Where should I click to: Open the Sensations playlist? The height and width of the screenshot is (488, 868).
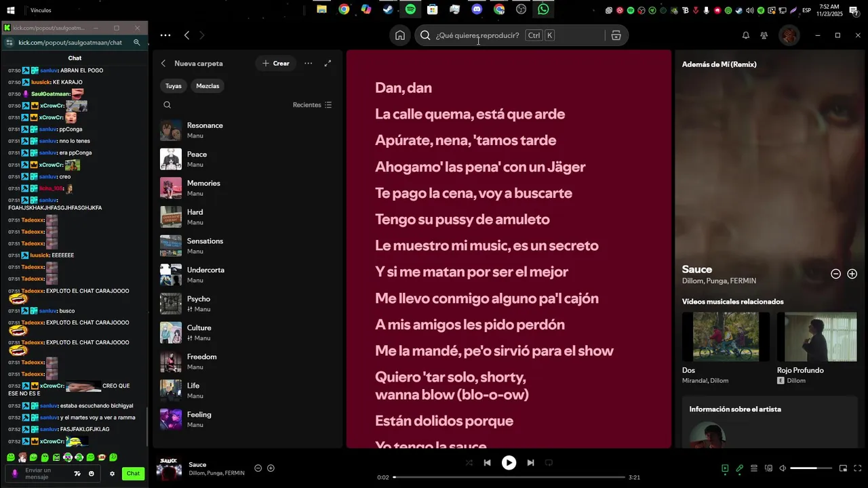pyautogui.click(x=248, y=246)
